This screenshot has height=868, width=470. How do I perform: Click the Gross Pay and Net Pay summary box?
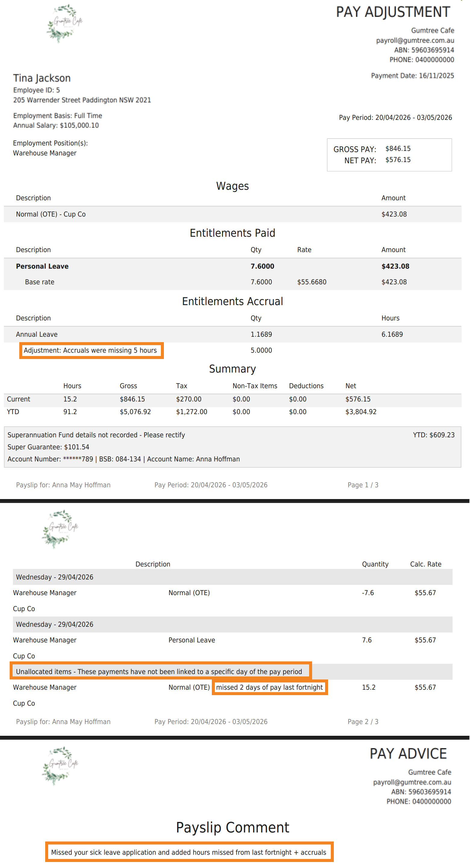coord(390,155)
